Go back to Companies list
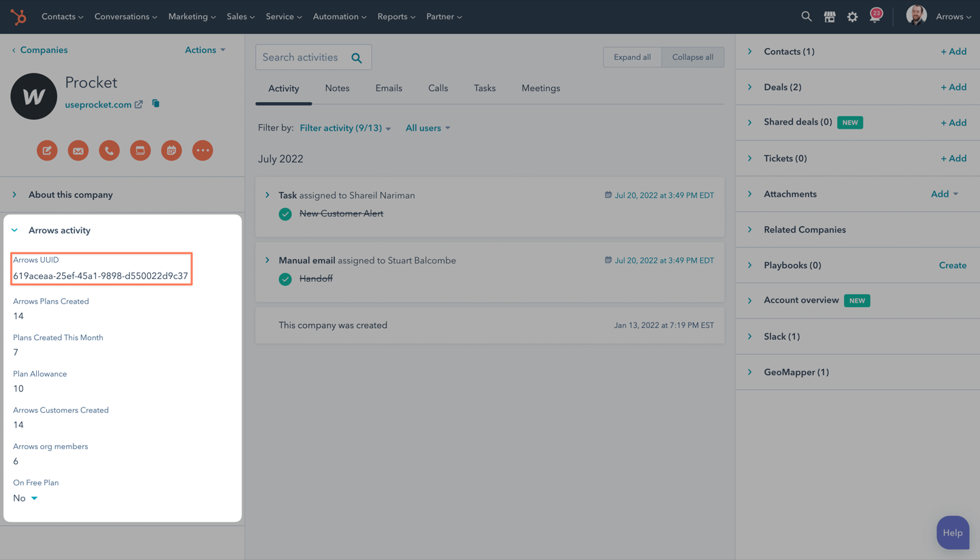 39,50
